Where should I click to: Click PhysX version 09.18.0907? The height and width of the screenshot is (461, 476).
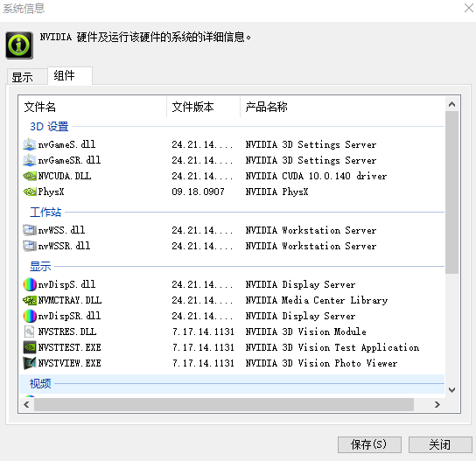click(199, 192)
